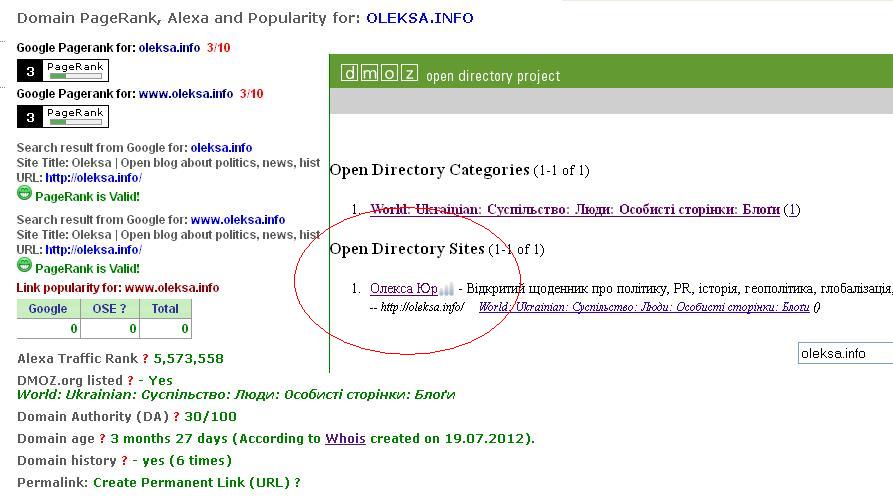Click the dmoz logo in green header
893x502 pixels.
tap(379, 74)
